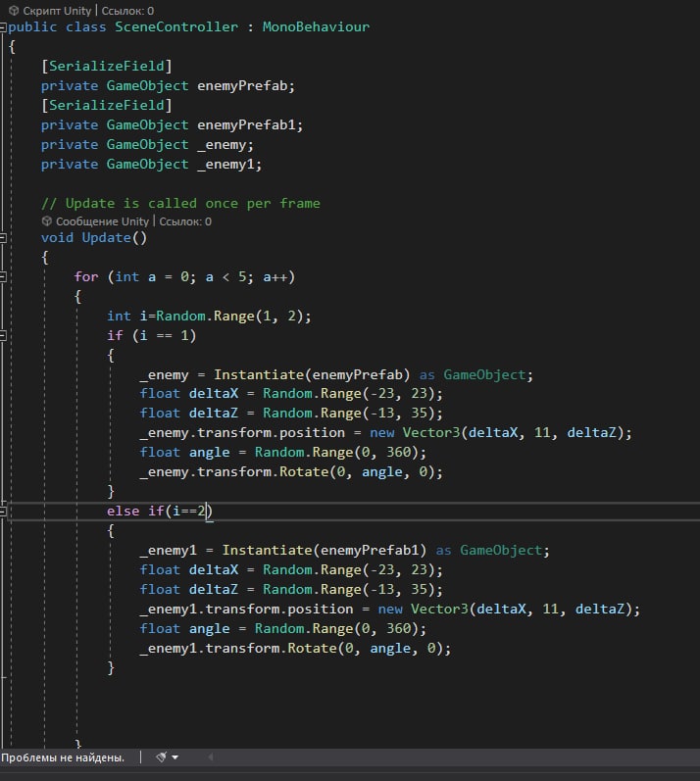Click the field name 'enemyPrefab1;'
Screen dimensions: 700x781
(x=250, y=125)
